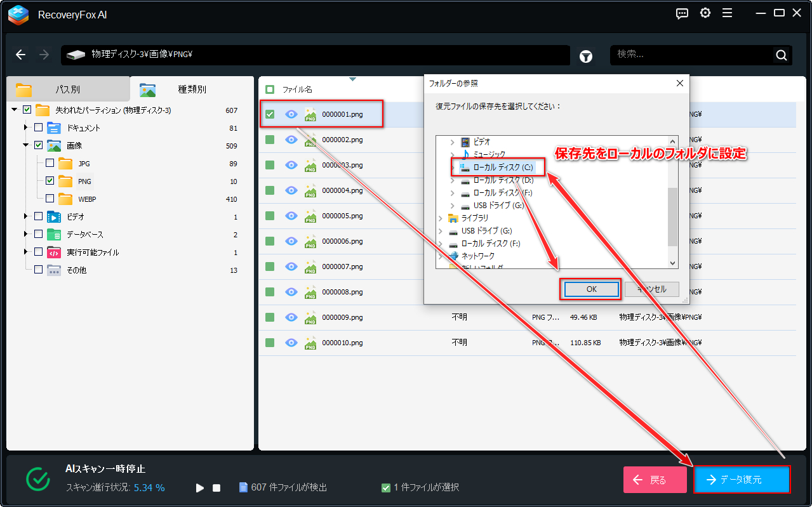Check the ドキュメント checkbox

38,128
